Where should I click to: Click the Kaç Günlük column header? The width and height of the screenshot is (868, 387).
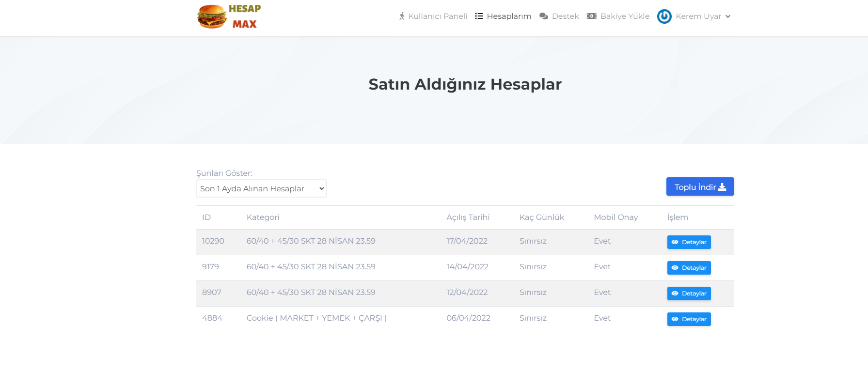tap(542, 217)
